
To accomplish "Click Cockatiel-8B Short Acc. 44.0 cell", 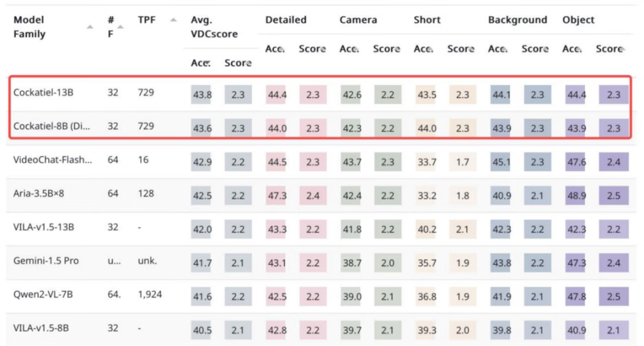I will pos(427,129).
